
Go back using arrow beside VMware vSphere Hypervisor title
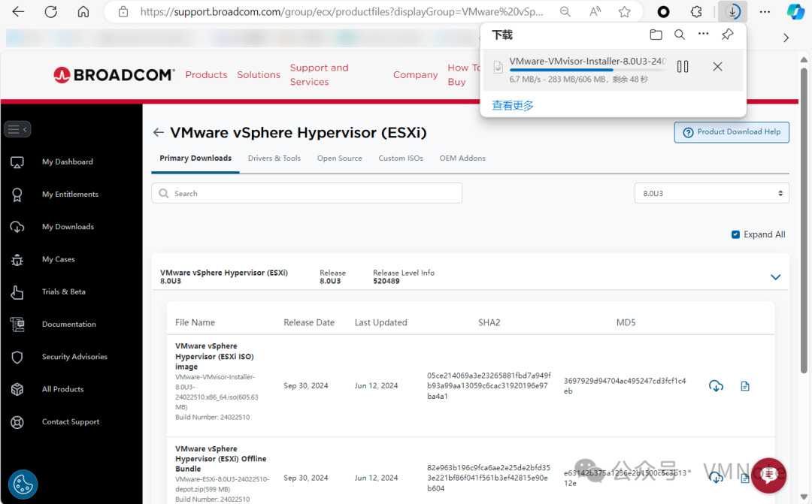click(159, 132)
